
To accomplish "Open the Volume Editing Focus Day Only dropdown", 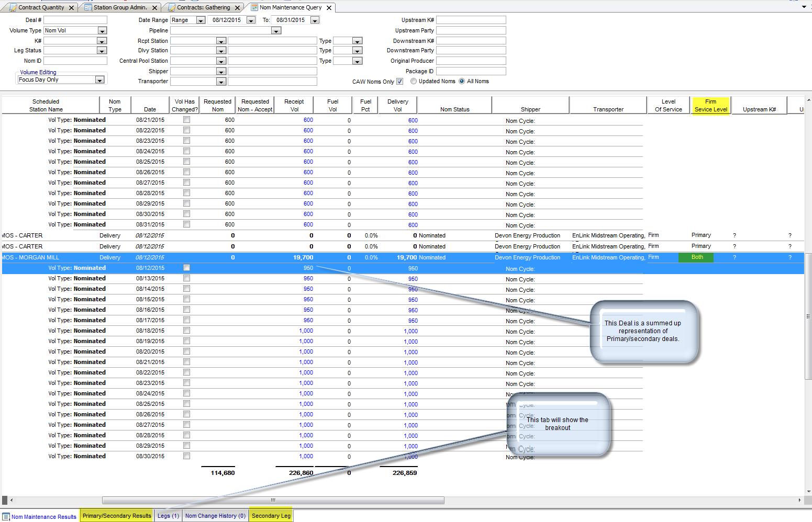I will click(99, 80).
